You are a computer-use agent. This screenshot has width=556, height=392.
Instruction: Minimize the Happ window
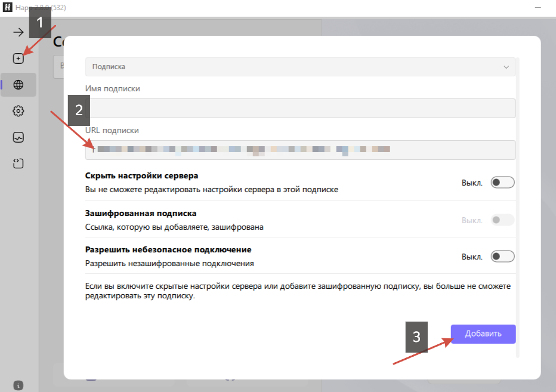tap(538, 7)
